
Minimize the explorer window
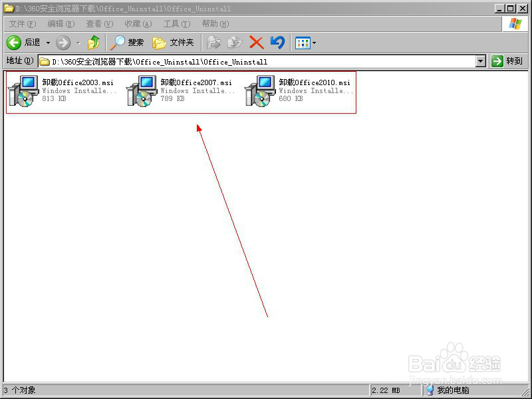(499, 9)
